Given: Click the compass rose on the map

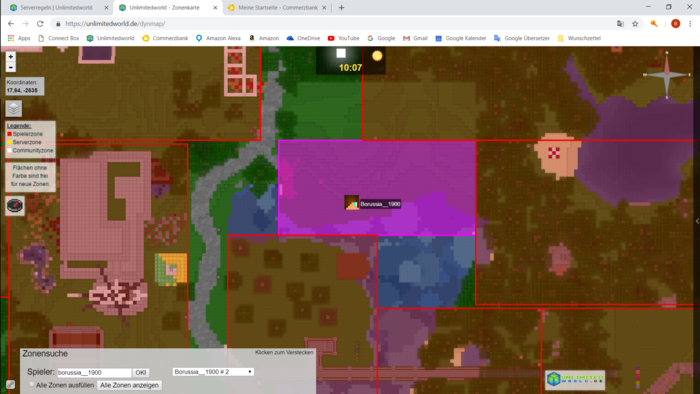Looking at the screenshot, I should [x=667, y=75].
